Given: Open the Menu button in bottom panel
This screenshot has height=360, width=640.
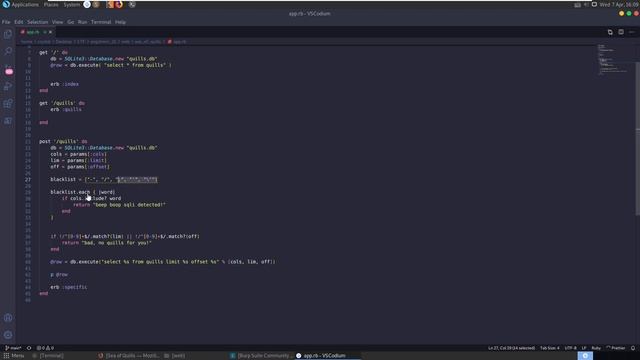Looking at the screenshot, I should tap(14, 356).
